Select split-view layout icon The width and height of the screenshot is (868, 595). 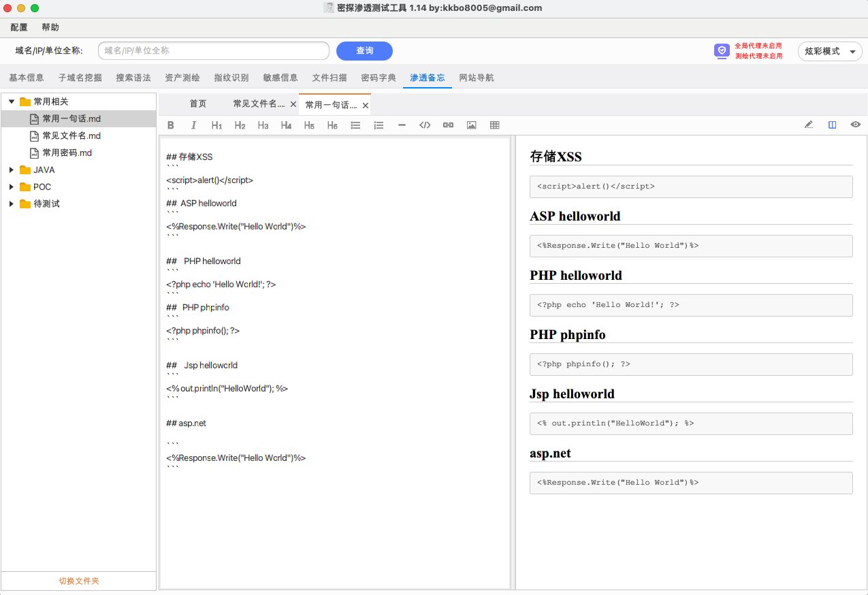(x=832, y=125)
